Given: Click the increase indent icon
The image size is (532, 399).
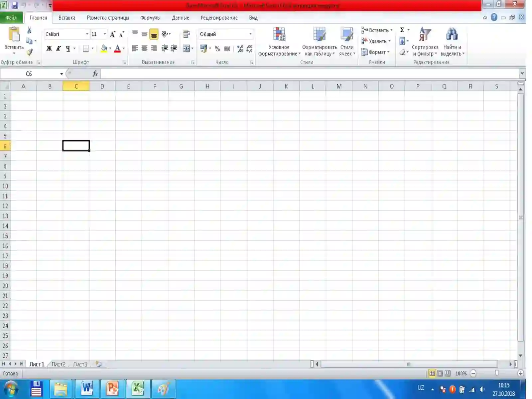Looking at the screenshot, I should (x=174, y=49).
